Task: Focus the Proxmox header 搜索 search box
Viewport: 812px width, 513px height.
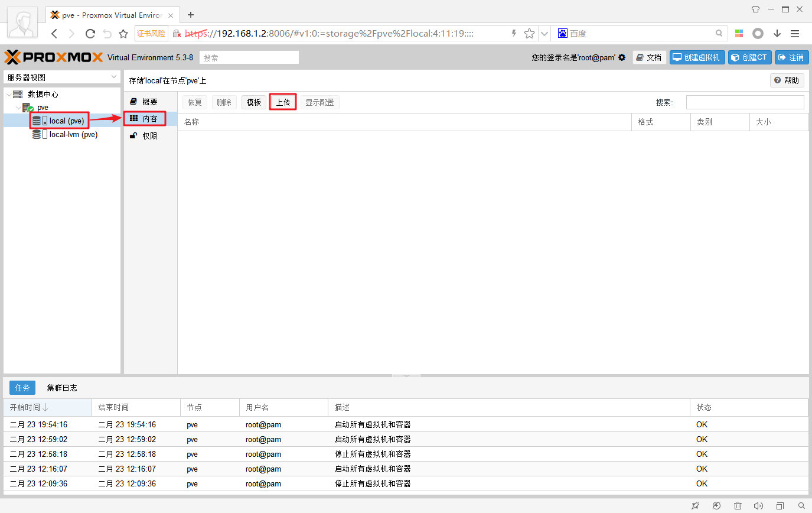Action: 249,57
